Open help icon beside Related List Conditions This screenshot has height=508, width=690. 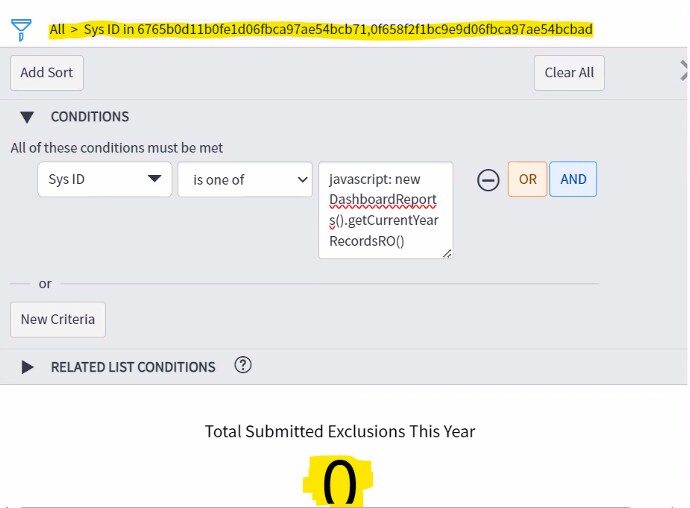243,365
